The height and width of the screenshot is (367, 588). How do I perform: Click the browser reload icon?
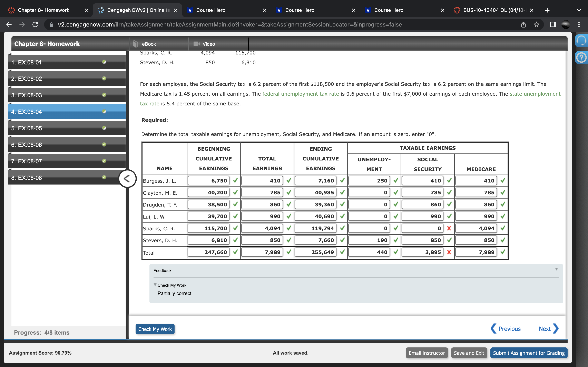click(x=35, y=24)
